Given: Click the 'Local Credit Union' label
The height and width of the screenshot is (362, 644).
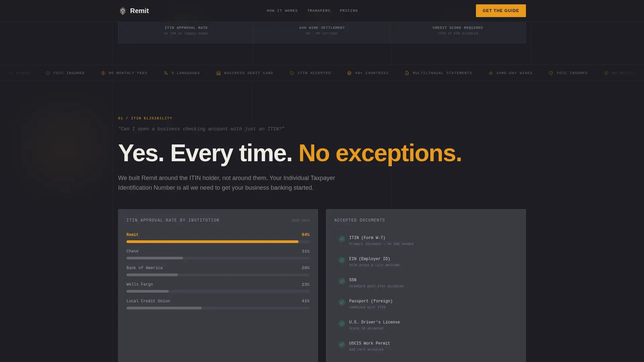Looking at the screenshot, I should 148,301.
